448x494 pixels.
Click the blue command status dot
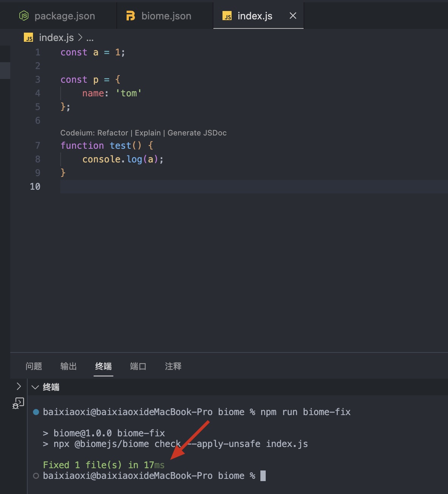(x=36, y=412)
